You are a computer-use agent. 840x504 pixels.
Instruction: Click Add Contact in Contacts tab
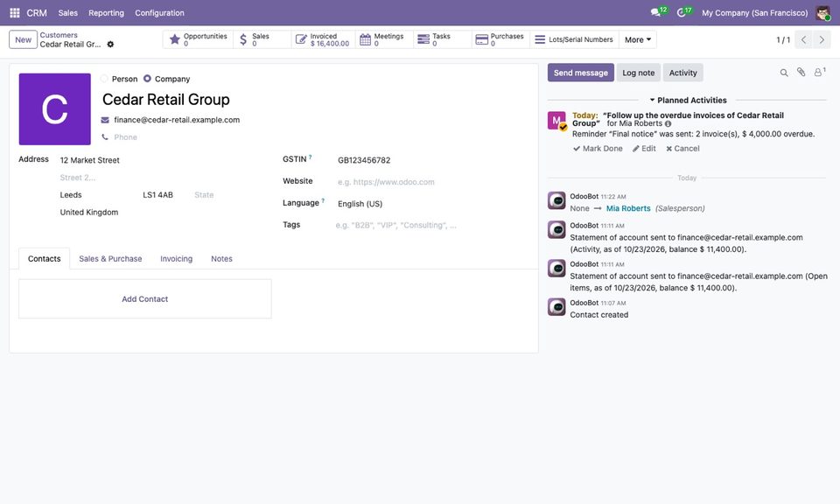click(x=144, y=299)
